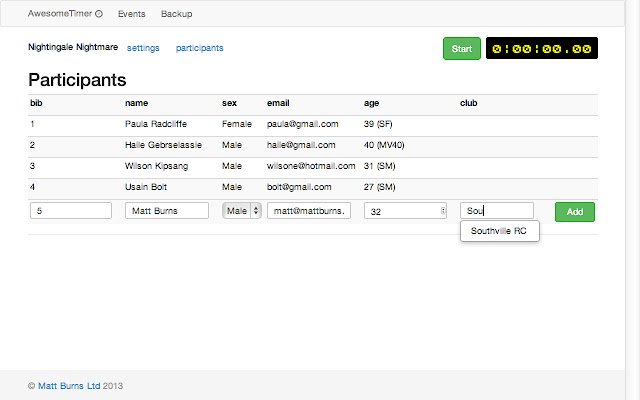Click the bib column header
Screen dimensions: 640x400
(x=36, y=103)
